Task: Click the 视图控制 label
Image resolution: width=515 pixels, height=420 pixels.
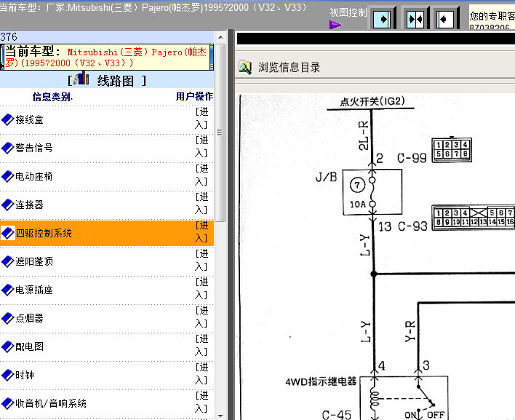Action: 348,12
